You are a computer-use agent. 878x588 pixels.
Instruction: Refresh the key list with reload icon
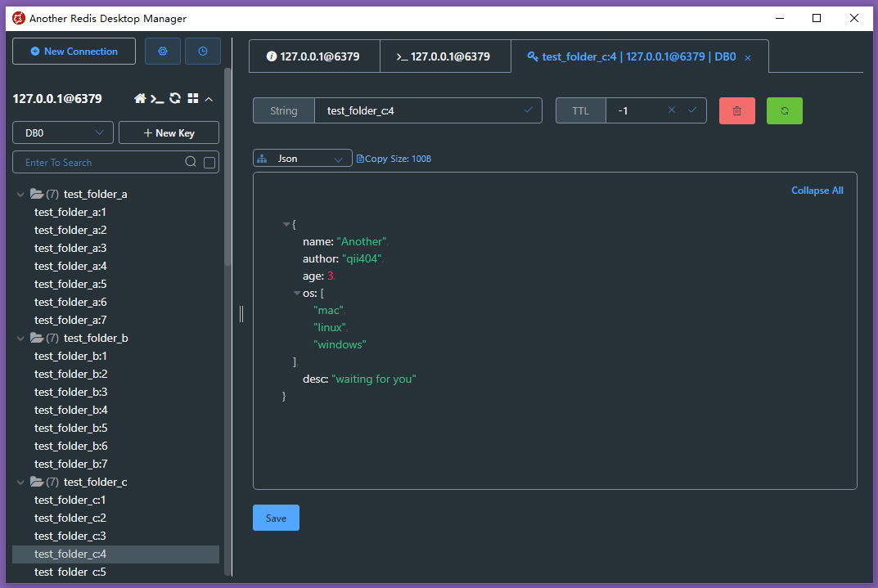click(175, 98)
